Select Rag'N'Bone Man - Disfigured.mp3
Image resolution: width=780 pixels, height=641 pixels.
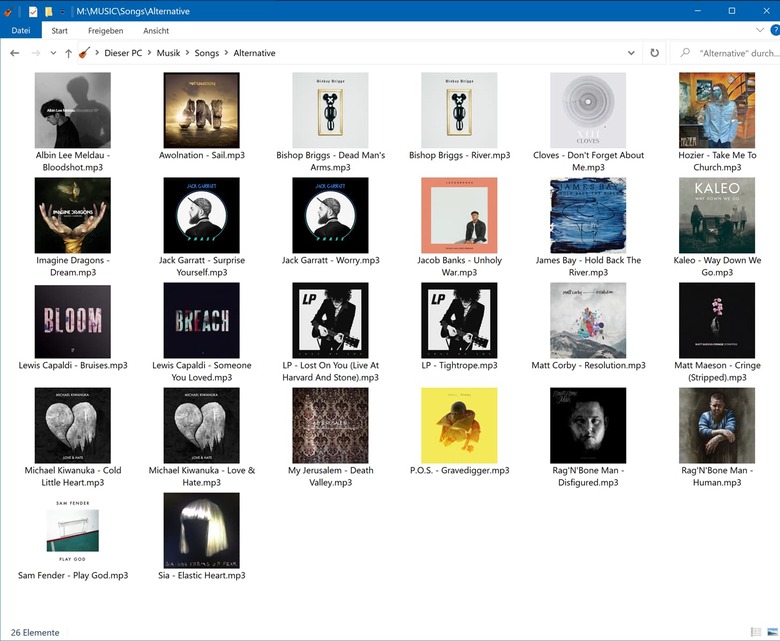tap(588, 426)
